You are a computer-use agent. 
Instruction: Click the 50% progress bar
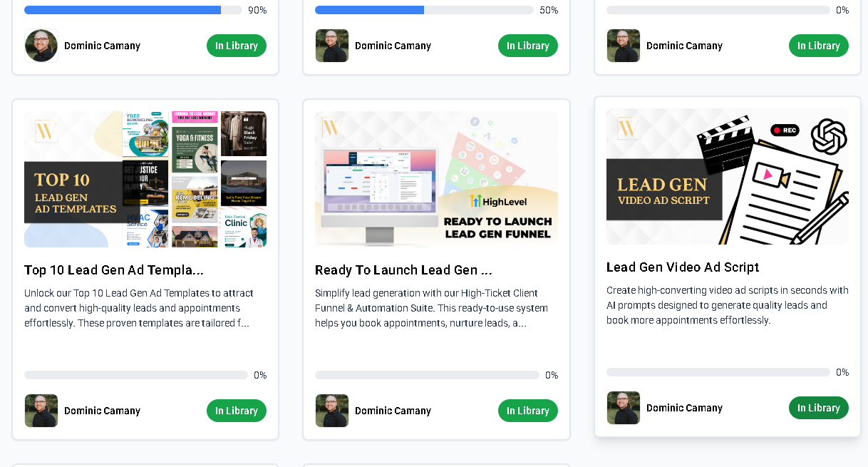[424, 10]
